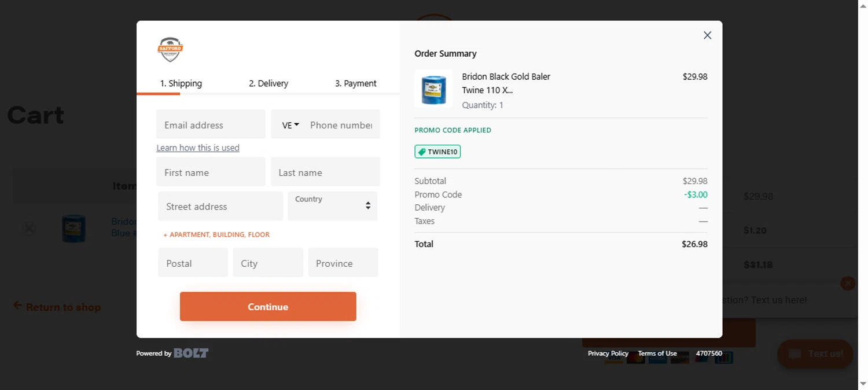Focus the First name field
Image resolution: width=868 pixels, height=390 pixels.
point(211,172)
